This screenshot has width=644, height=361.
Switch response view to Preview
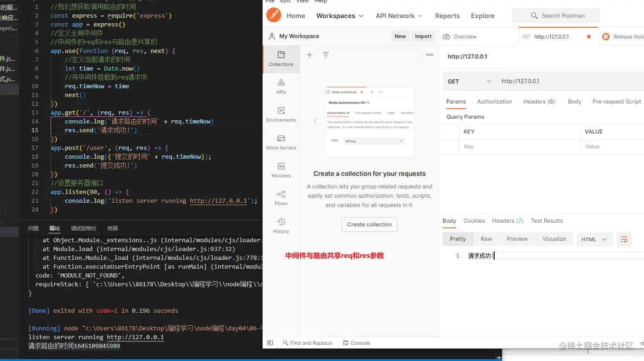(x=517, y=239)
